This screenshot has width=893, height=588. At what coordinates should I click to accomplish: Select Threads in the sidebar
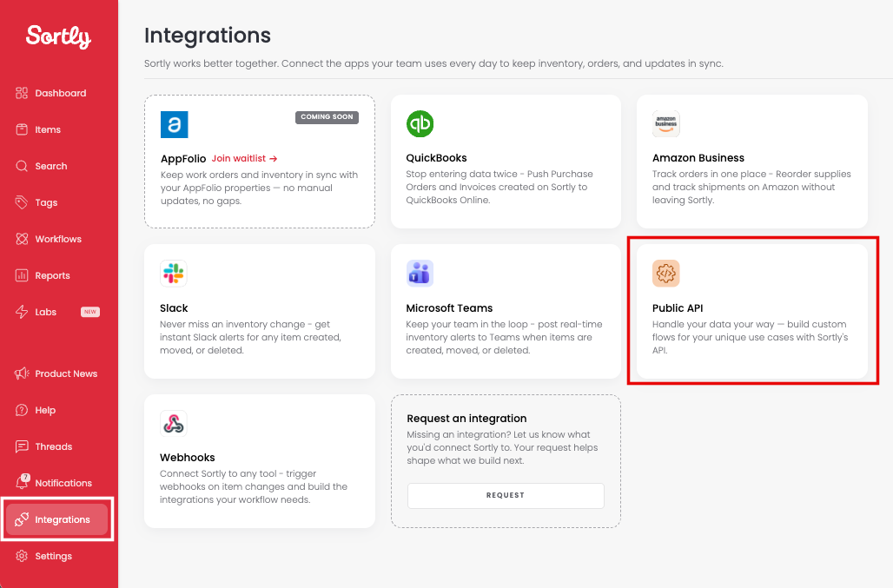click(x=54, y=446)
